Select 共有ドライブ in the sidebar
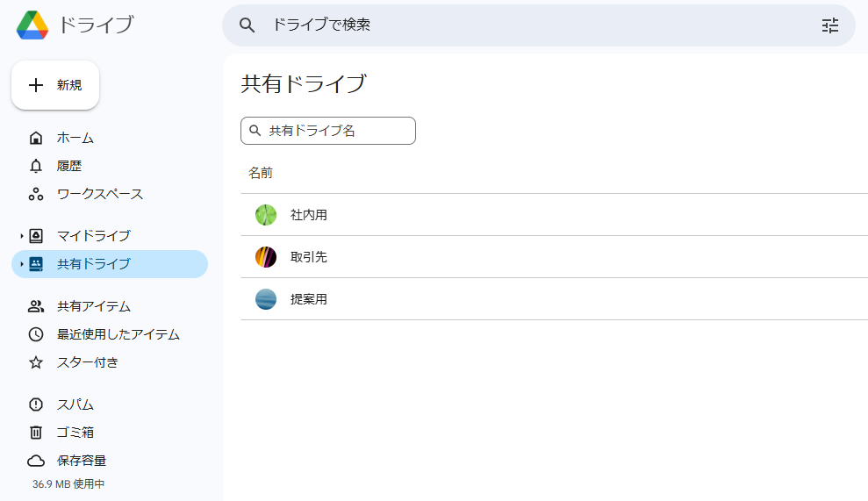 click(x=93, y=264)
